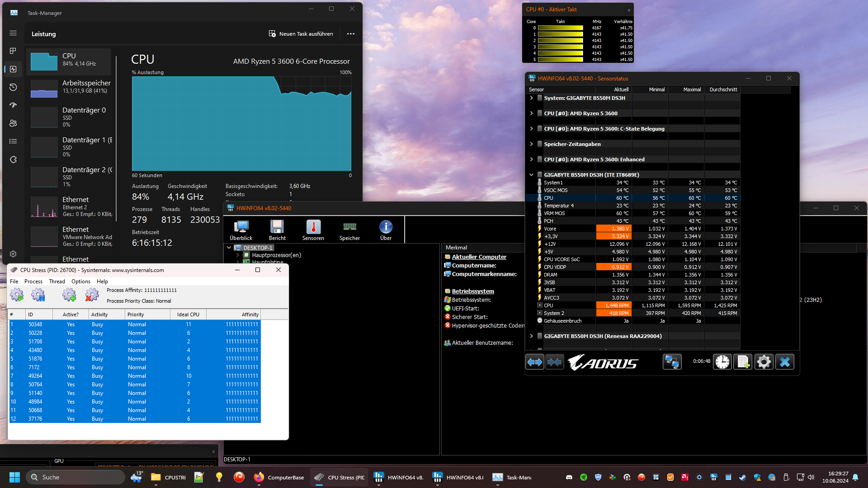The width and height of the screenshot is (868, 488).
Task: Open the Thread menu in CPU Stress
Action: coord(57,282)
